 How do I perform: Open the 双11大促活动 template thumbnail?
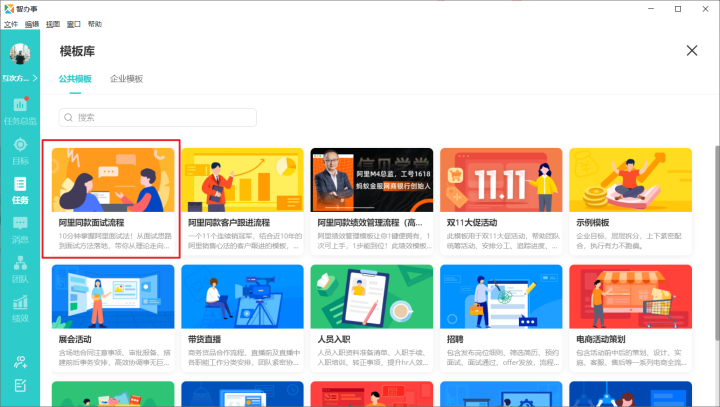point(501,180)
